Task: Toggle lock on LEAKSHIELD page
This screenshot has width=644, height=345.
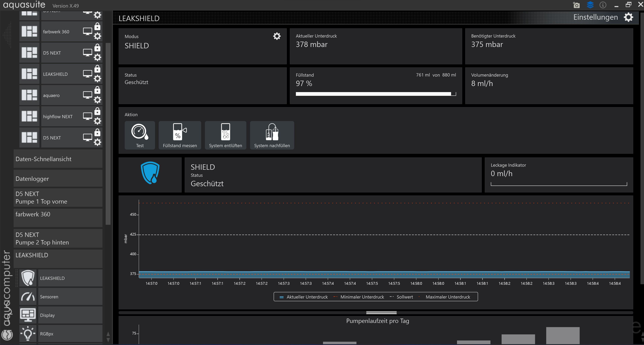Action: coord(97,69)
